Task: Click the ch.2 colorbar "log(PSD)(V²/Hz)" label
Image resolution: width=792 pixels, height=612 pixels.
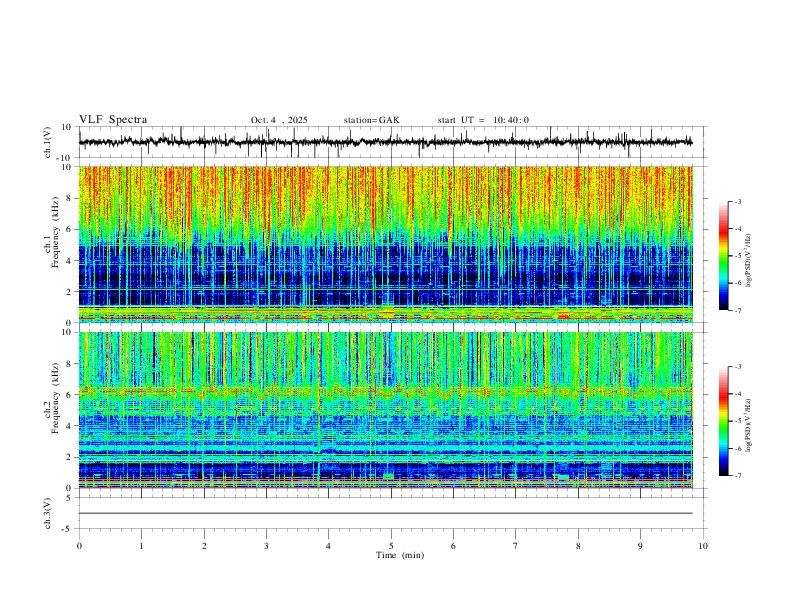Action: tap(748, 426)
